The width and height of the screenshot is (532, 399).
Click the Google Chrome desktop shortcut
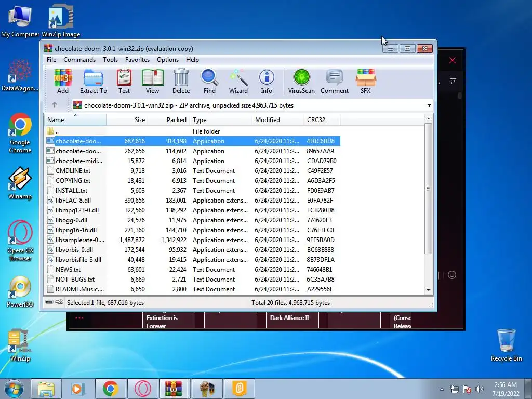[x=20, y=133]
